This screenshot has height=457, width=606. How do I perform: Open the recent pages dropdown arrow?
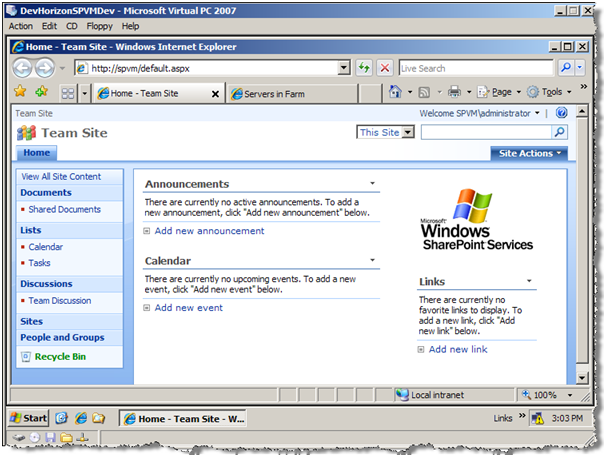(x=62, y=69)
